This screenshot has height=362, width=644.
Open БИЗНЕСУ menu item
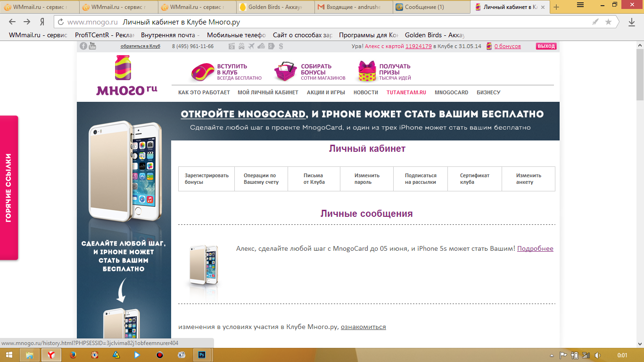(x=488, y=92)
